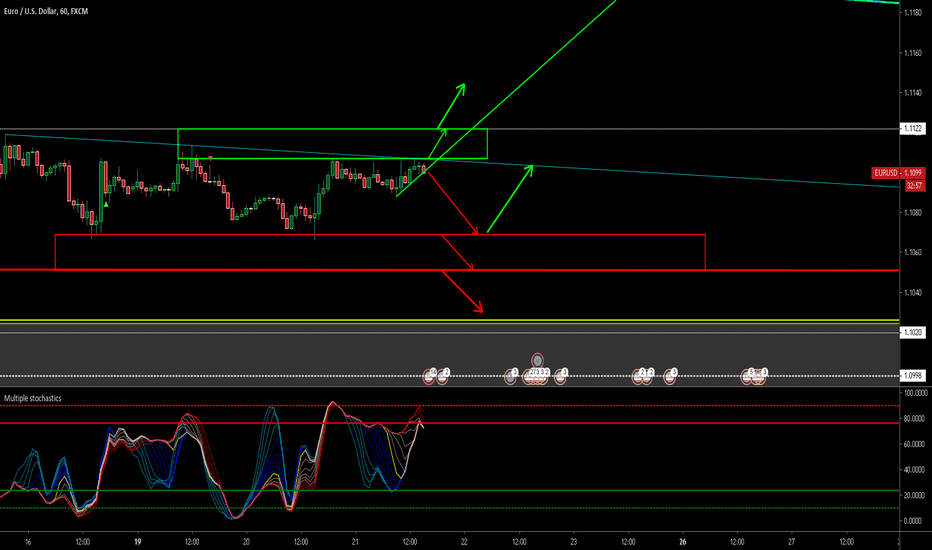Click date 27 on the time axis
The width and height of the screenshot is (932, 550).
[791, 542]
